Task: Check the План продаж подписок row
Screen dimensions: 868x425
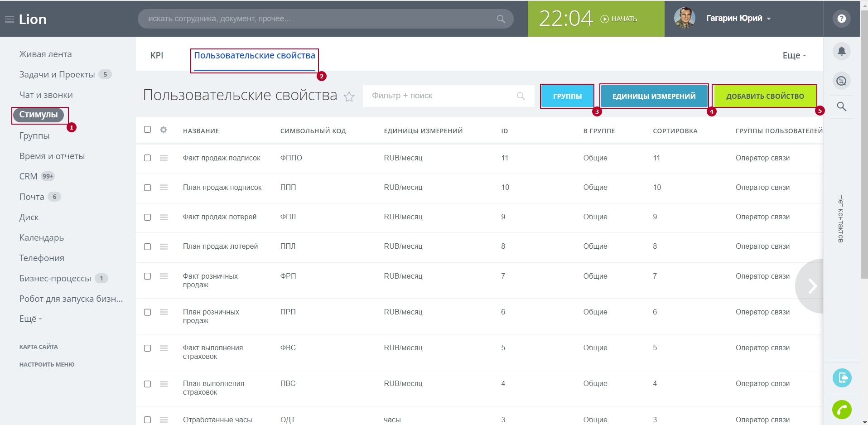Action: coord(147,188)
